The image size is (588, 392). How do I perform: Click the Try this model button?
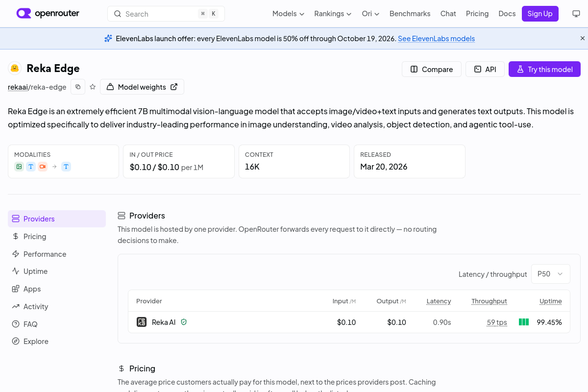(x=544, y=69)
